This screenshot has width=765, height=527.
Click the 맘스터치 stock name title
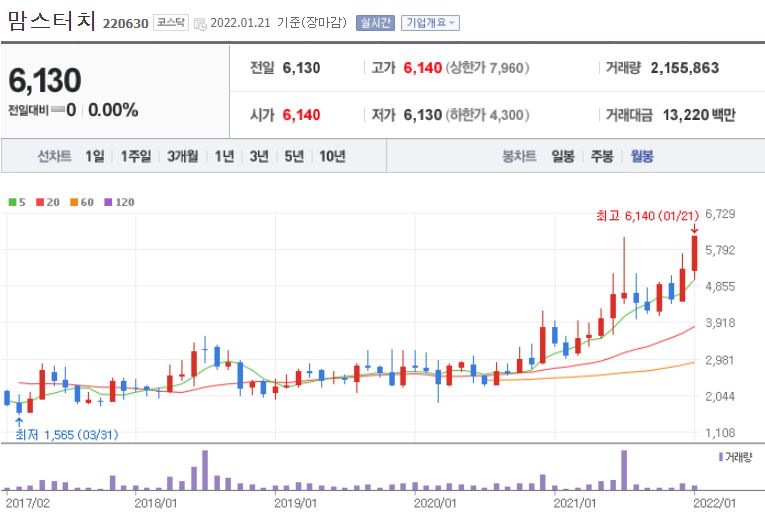[51, 21]
